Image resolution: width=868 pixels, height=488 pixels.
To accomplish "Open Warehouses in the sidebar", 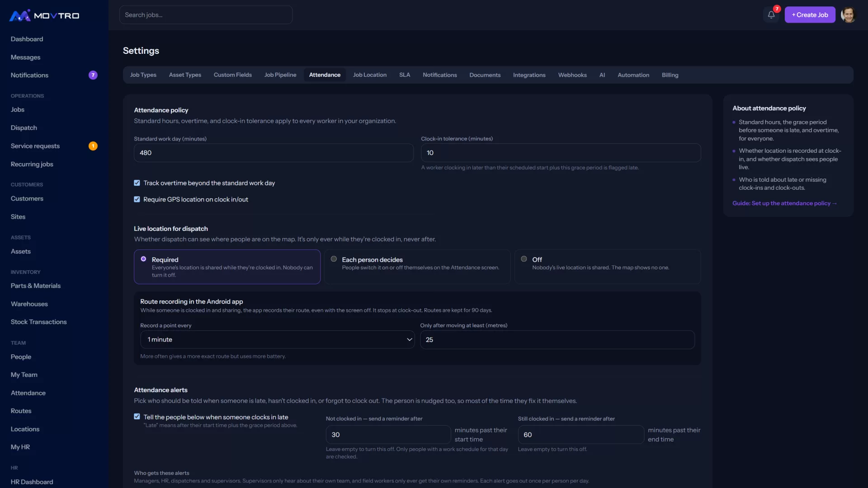I will (x=29, y=304).
